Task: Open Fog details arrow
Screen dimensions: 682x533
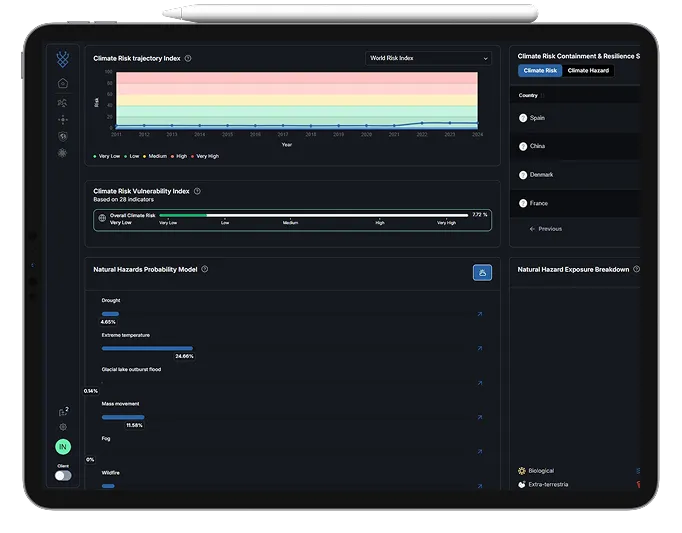Action: [x=480, y=452]
